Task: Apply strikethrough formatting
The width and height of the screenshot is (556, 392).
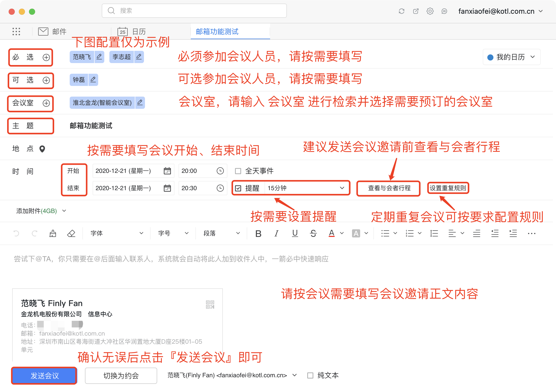Action: click(x=313, y=233)
